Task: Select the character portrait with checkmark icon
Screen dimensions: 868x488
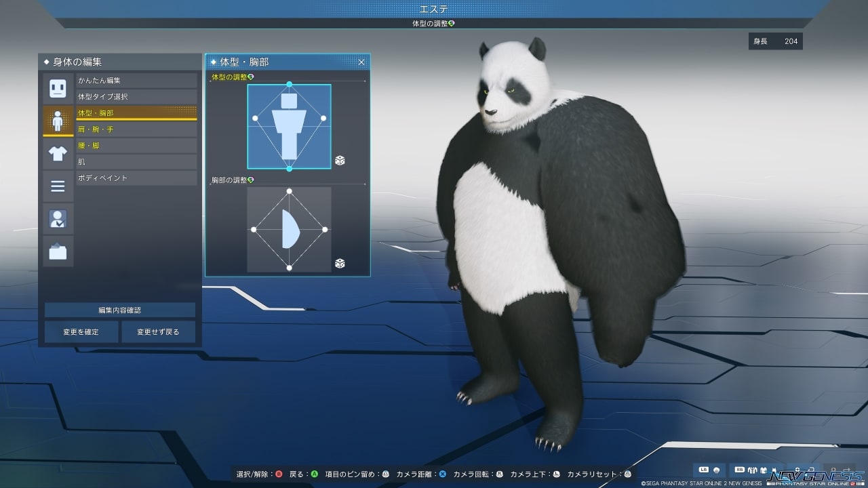Action: [x=58, y=219]
